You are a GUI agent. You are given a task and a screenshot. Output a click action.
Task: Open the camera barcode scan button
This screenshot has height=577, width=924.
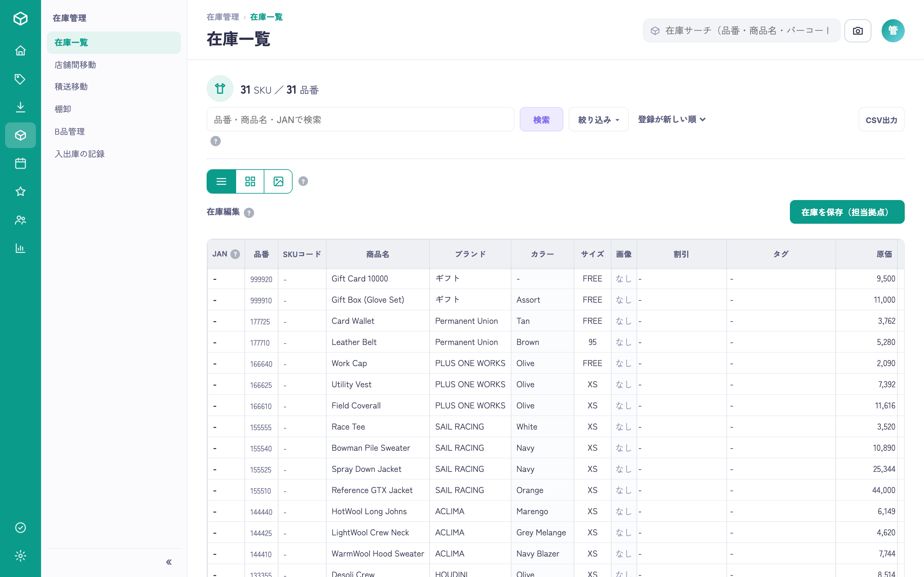(858, 31)
